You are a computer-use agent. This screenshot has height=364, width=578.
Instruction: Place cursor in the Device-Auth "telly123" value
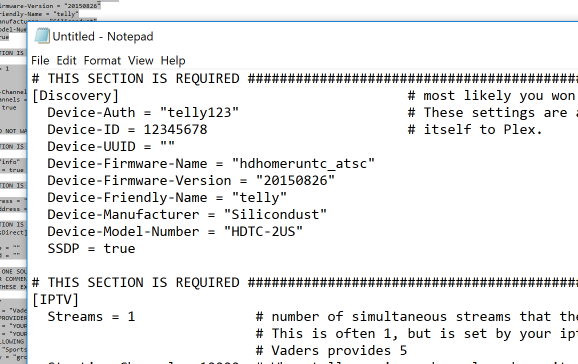[x=199, y=112]
